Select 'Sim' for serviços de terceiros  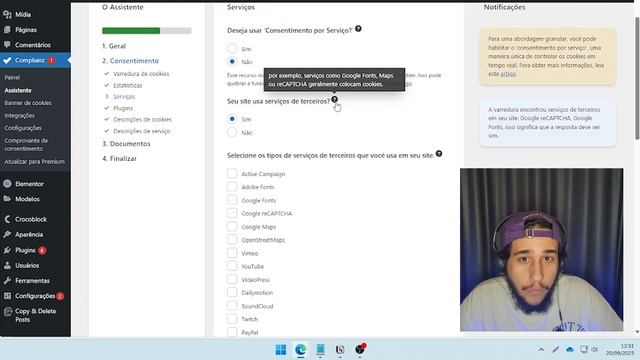[232, 119]
